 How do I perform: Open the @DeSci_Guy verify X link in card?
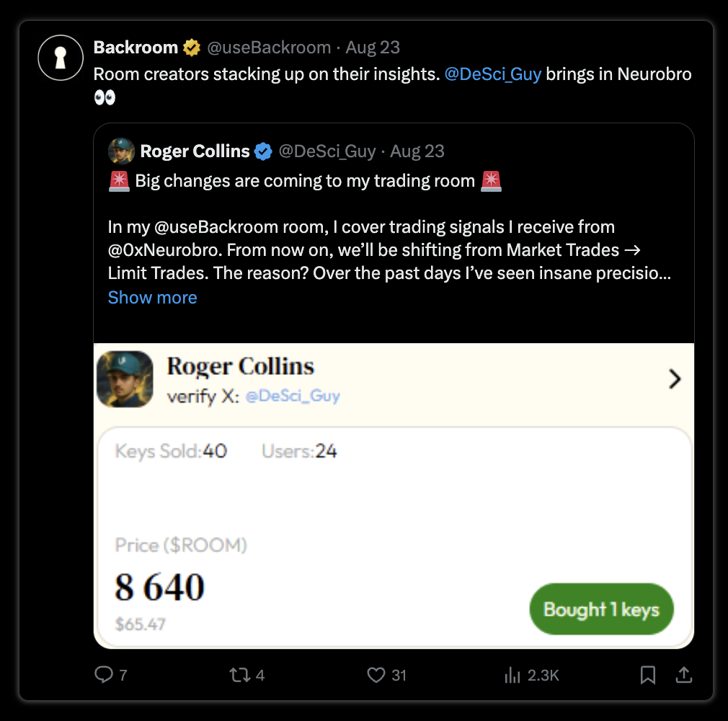293,396
